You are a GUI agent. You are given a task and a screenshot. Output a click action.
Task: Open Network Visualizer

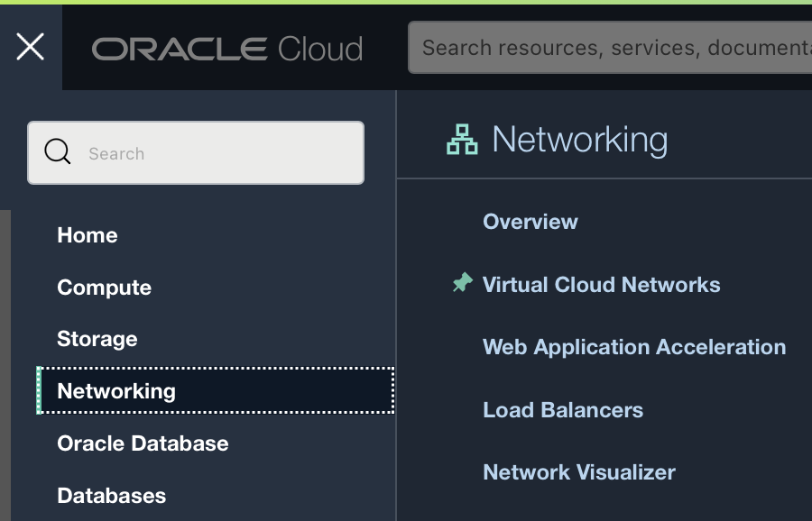(x=579, y=471)
